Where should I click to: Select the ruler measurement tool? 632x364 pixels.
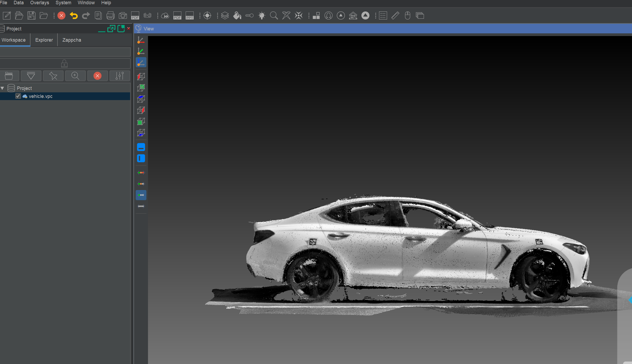tap(395, 16)
